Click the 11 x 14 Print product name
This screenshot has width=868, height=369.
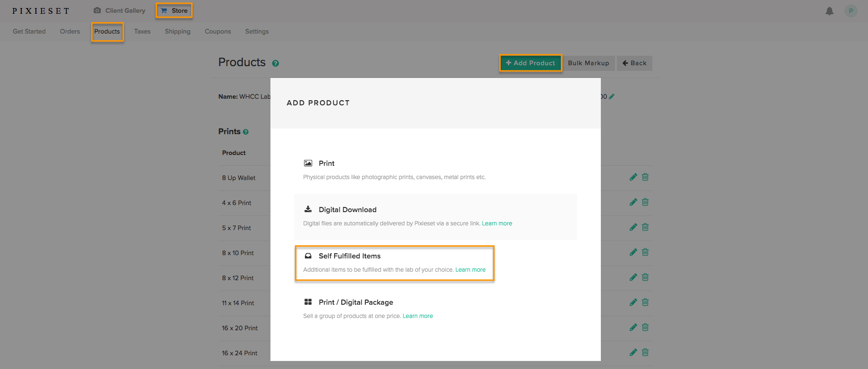tap(238, 303)
